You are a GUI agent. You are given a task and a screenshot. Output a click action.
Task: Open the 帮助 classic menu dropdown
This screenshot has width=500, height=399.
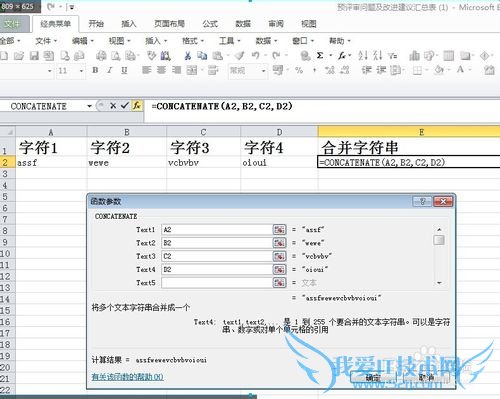point(340,41)
